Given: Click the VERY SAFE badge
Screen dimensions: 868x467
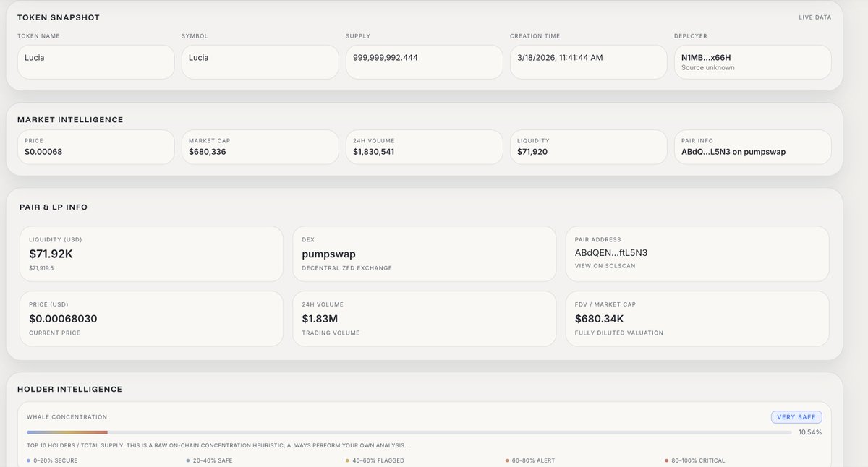Looking at the screenshot, I should (796, 417).
